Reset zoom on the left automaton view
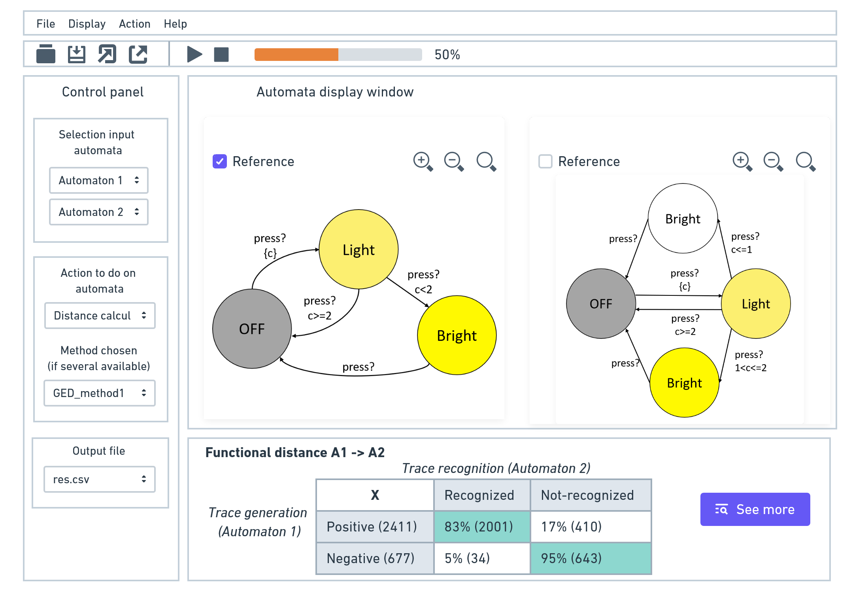 486,161
